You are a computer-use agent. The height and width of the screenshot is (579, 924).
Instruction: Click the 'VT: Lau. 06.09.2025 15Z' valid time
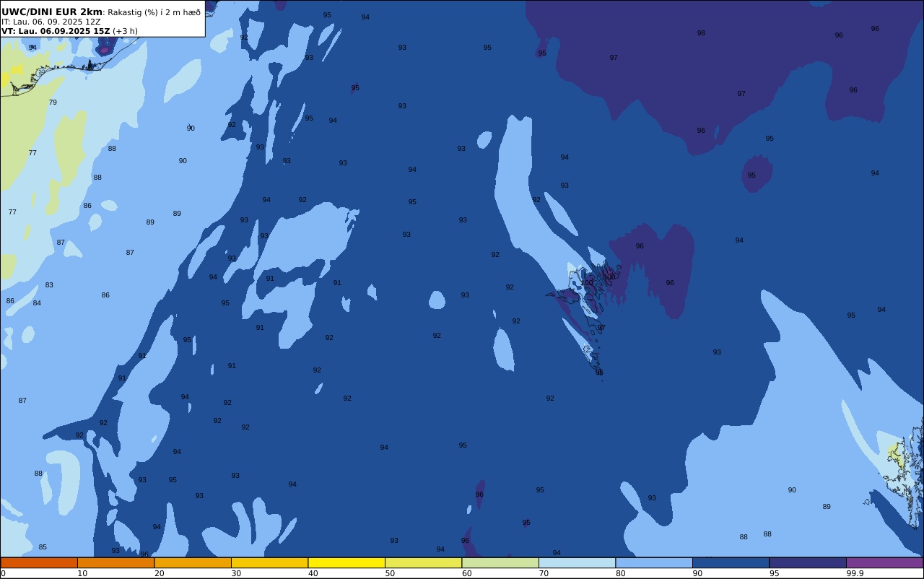[x=56, y=31]
